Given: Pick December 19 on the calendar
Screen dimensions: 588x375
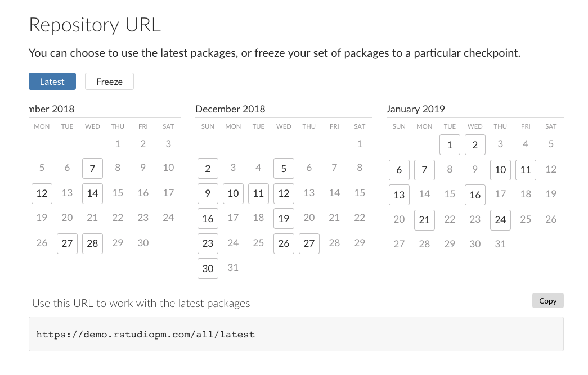Looking at the screenshot, I should pos(284,218).
